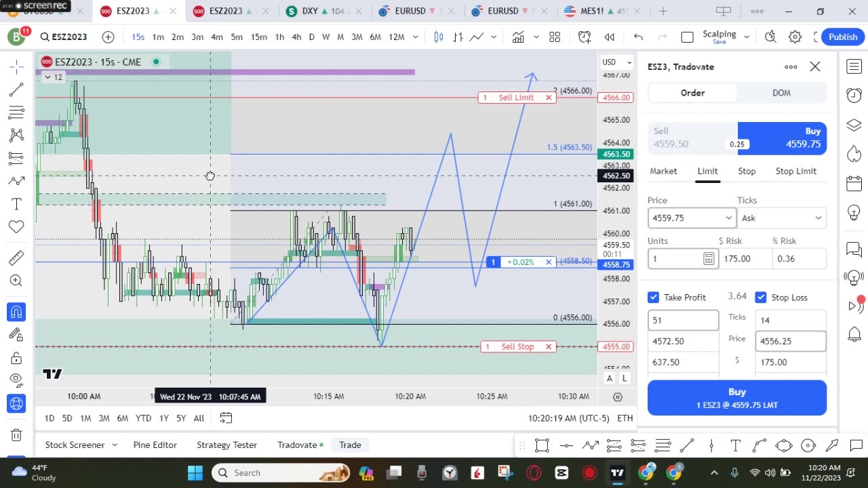Undo the last chart action
Screen dimensions: 868x488
[x=638, y=37]
